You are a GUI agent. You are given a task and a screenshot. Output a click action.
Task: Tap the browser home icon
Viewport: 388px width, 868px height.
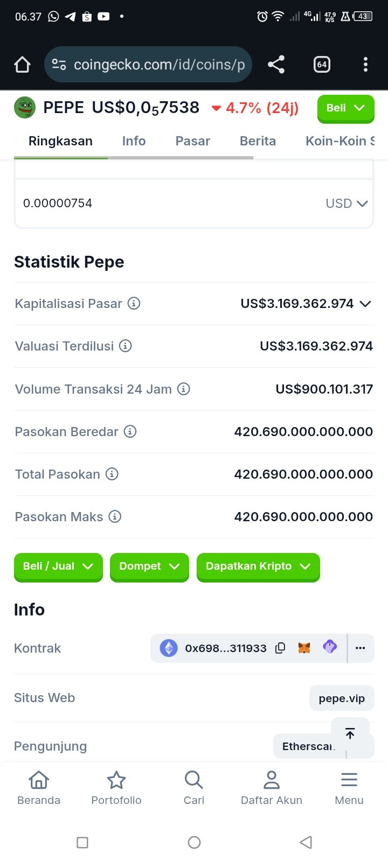click(x=22, y=65)
